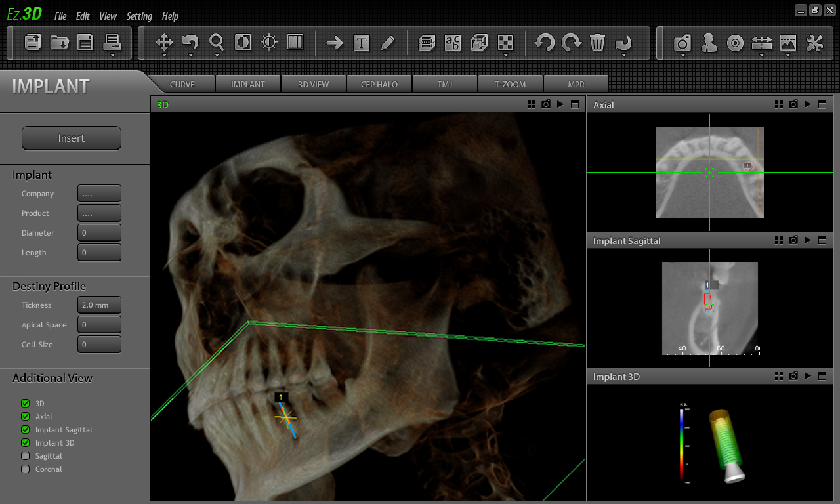Screen dimensions: 840x504
Task: Click the toolbar camera capture icon
Action: pyautogui.click(x=683, y=43)
